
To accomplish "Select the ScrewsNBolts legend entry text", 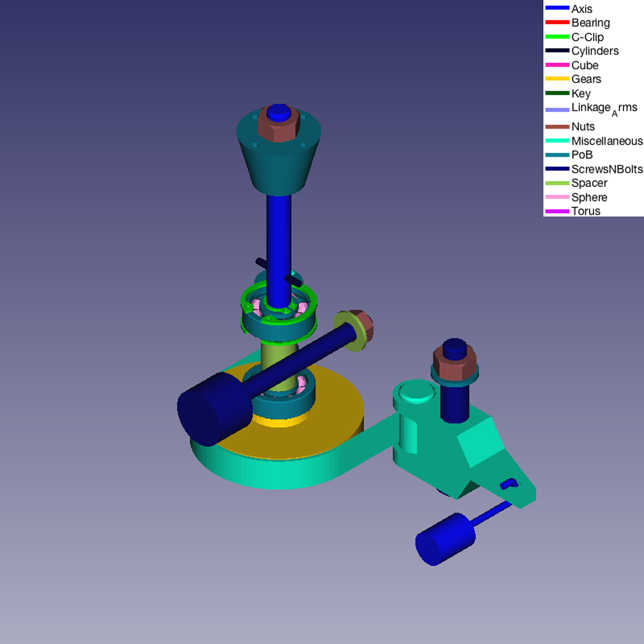I will point(607,169).
